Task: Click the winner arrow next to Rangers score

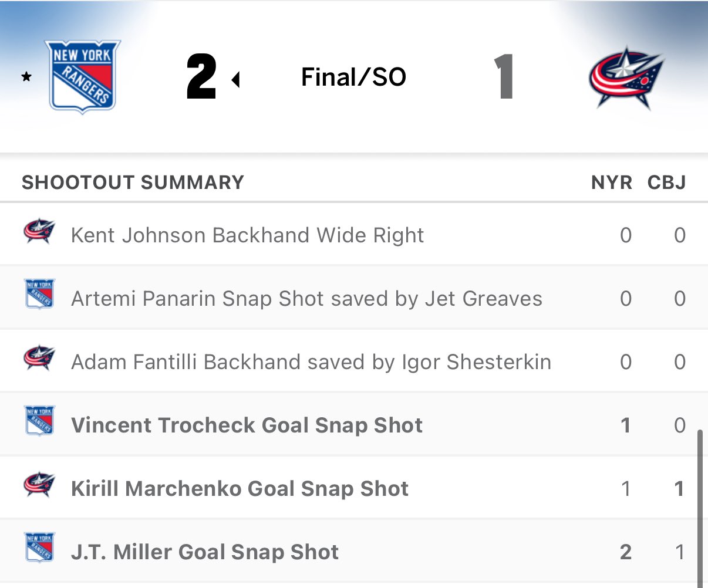Action: coord(236,79)
